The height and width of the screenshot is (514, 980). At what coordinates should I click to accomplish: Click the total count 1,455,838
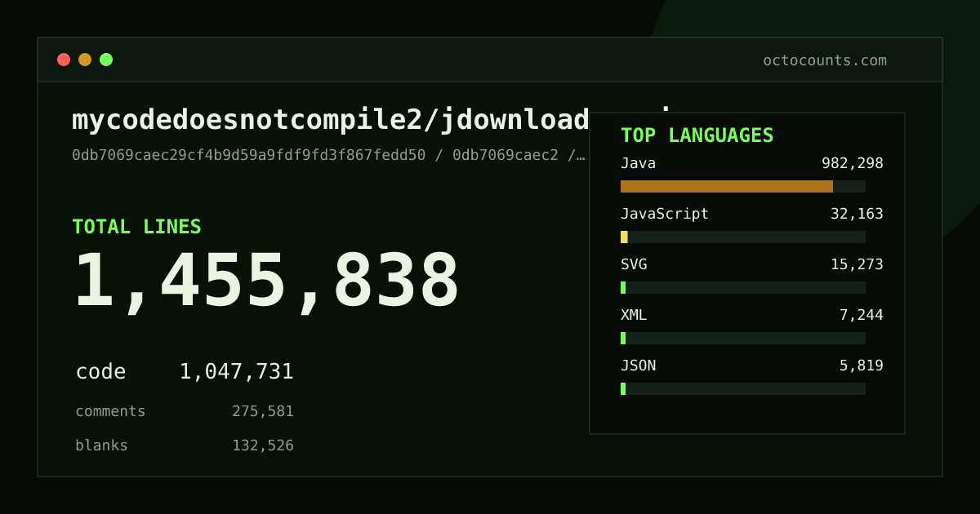[x=266, y=281]
